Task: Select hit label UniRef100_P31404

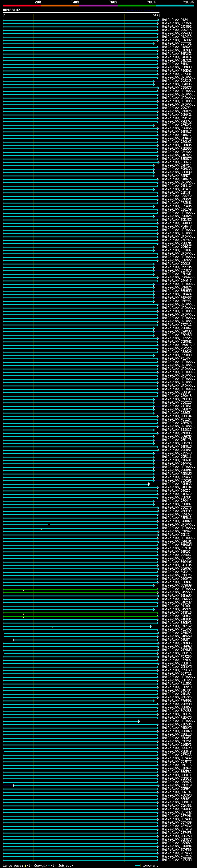Action: (x=177, y=358)
